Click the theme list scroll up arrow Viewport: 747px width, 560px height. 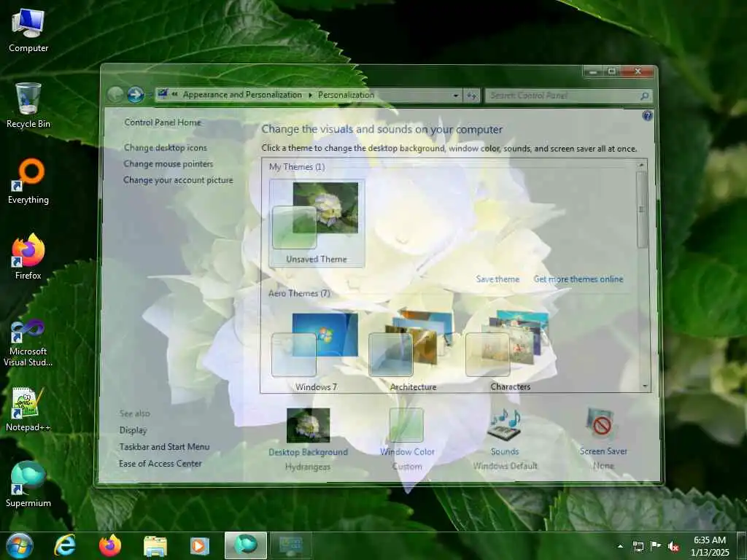(641, 165)
